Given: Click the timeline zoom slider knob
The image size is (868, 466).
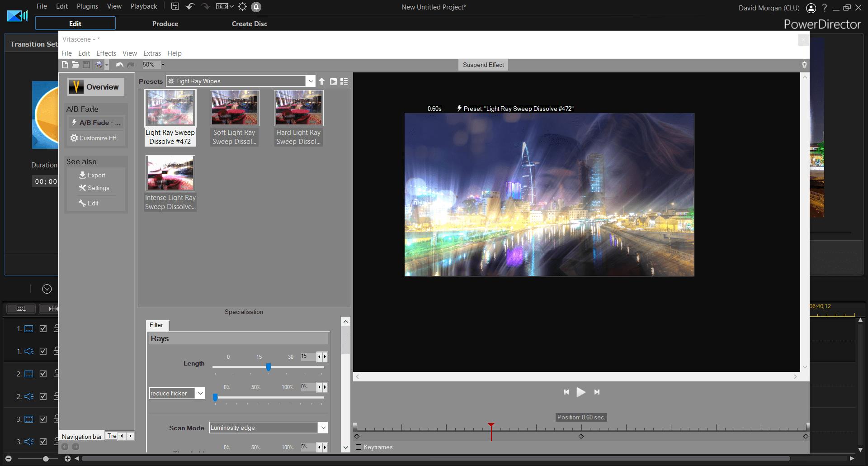Looking at the screenshot, I should 46,459.
